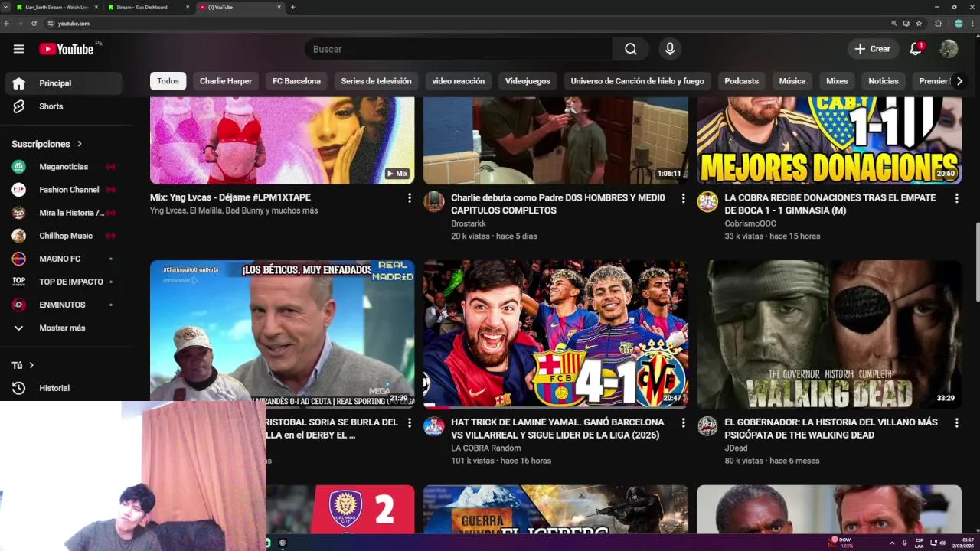Open TOP DE IMPACTO subscription
The height and width of the screenshot is (551, 980).
tap(63, 282)
